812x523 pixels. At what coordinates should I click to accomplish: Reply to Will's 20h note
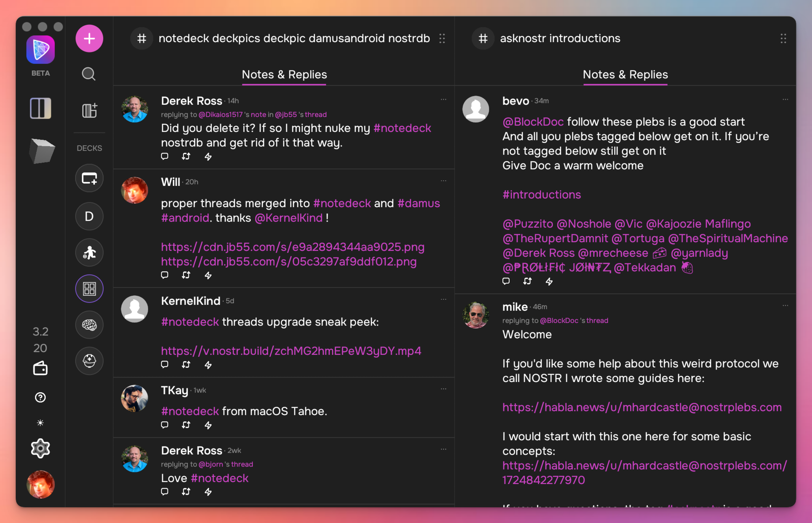(x=165, y=275)
